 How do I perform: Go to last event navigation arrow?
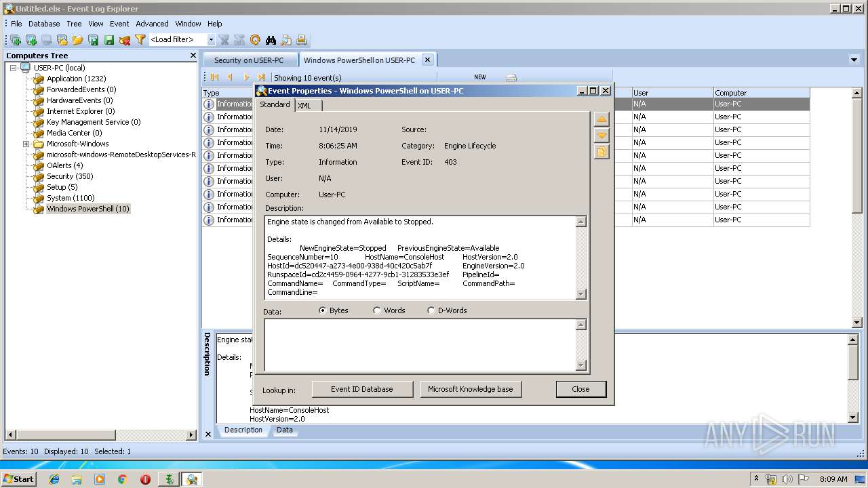pyautogui.click(x=262, y=77)
